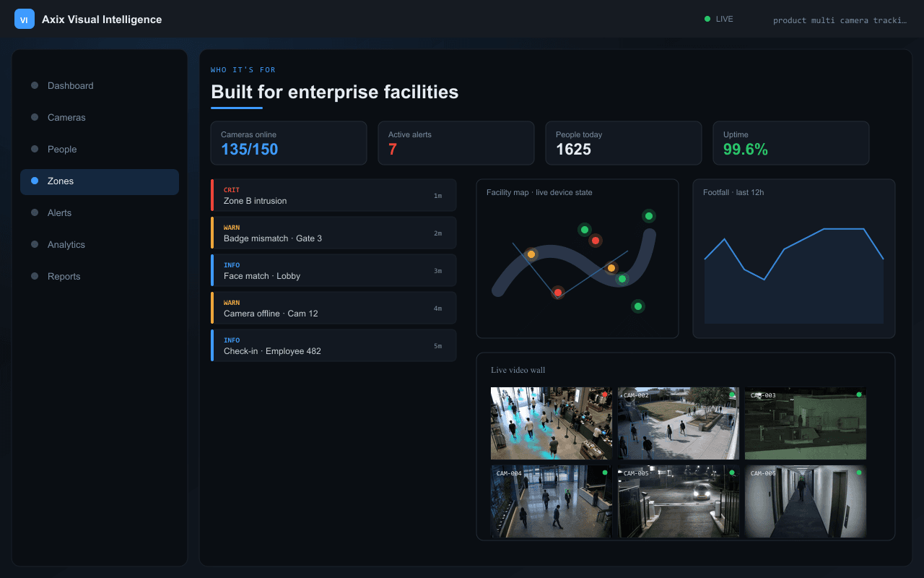Navigate to Alerts in the sidebar
The image size is (924, 578).
[x=100, y=212]
